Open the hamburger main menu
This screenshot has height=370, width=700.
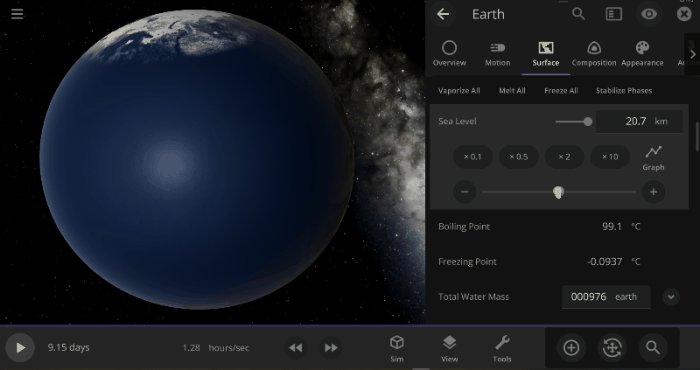point(17,14)
